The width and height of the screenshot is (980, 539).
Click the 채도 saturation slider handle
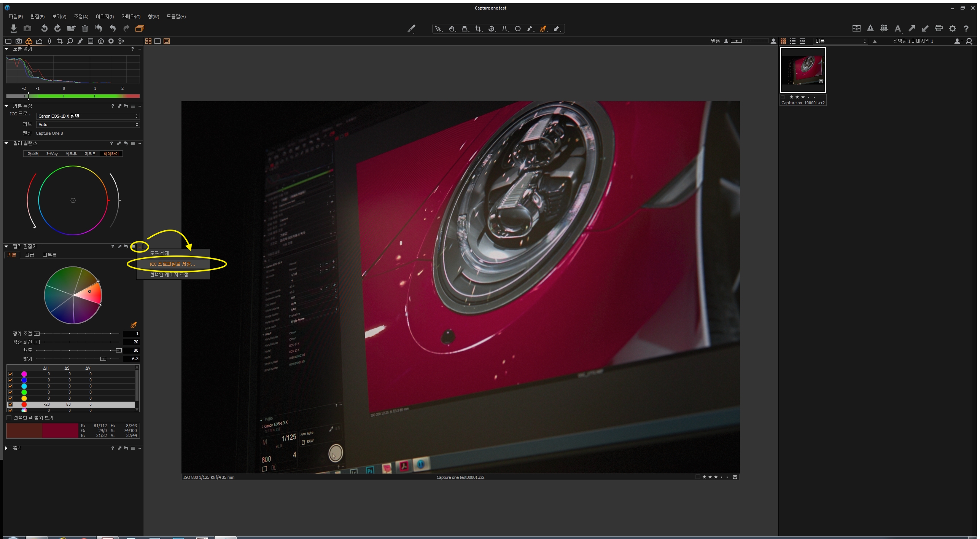pos(119,350)
